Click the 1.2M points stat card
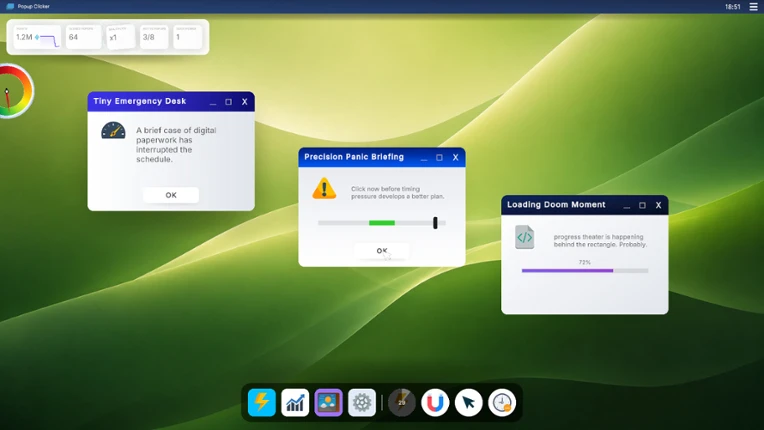The width and height of the screenshot is (764, 430). (x=37, y=37)
